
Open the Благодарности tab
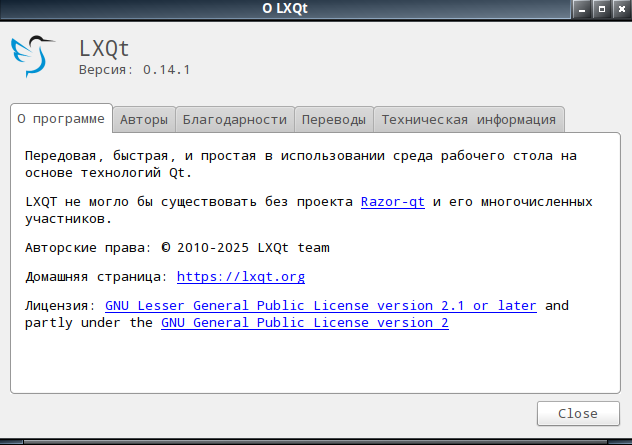235,120
